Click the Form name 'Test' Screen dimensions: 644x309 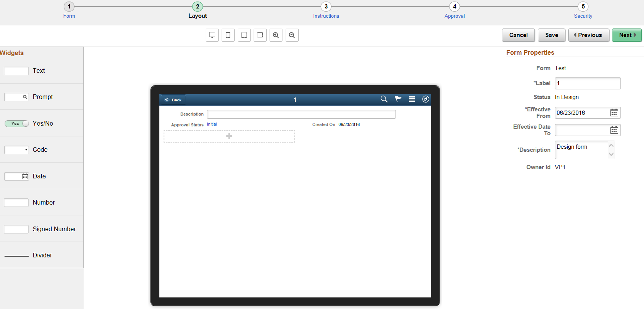click(560, 68)
